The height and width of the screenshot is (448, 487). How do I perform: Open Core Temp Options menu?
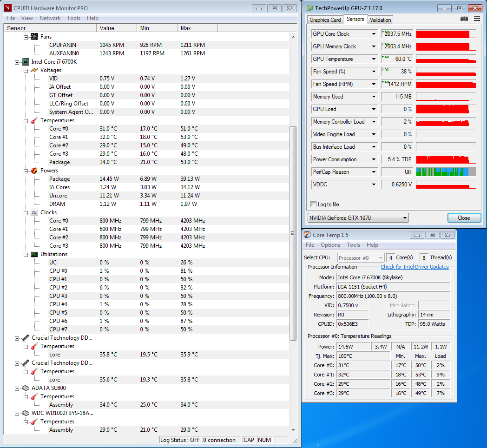(330, 245)
